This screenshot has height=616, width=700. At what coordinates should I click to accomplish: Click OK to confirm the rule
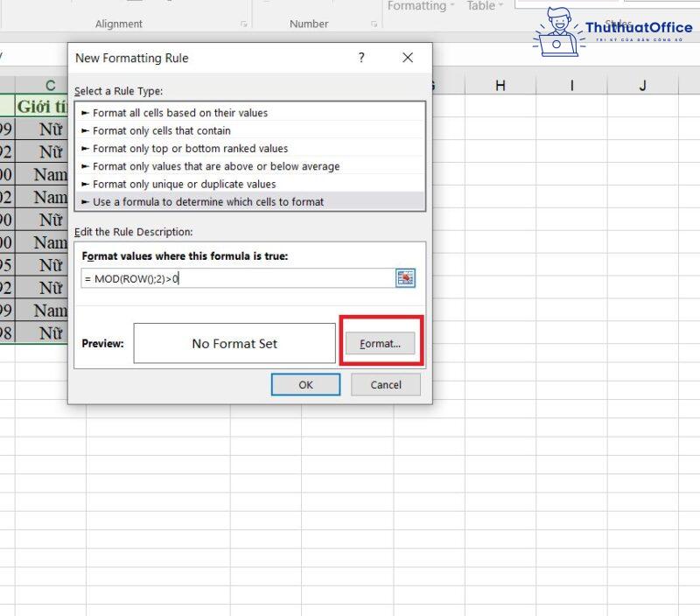305,385
